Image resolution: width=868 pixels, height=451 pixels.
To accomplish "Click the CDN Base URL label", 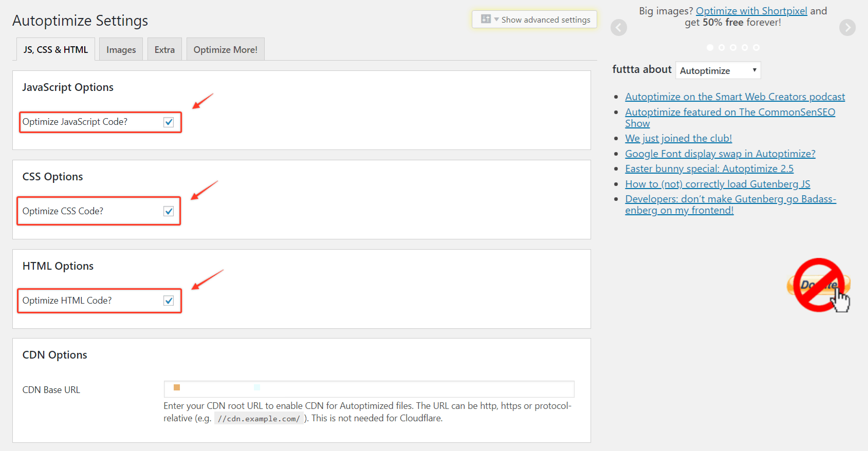I will (x=51, y=390).
